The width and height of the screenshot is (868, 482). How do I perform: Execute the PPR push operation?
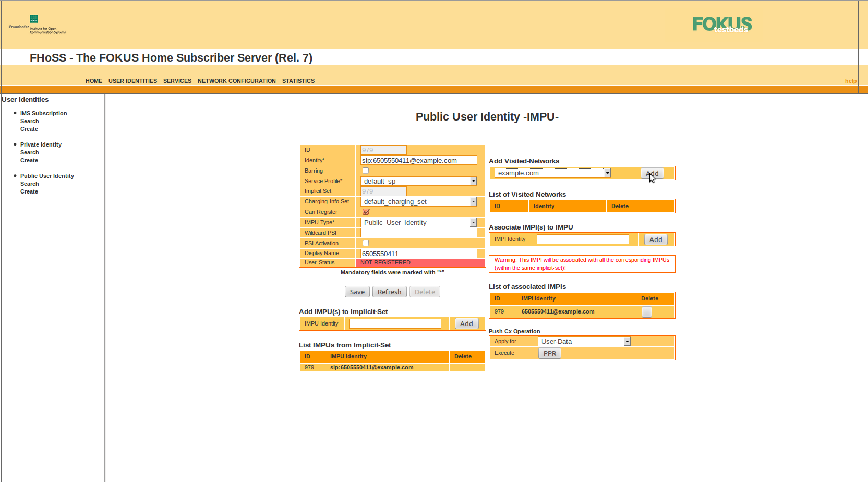549,354
